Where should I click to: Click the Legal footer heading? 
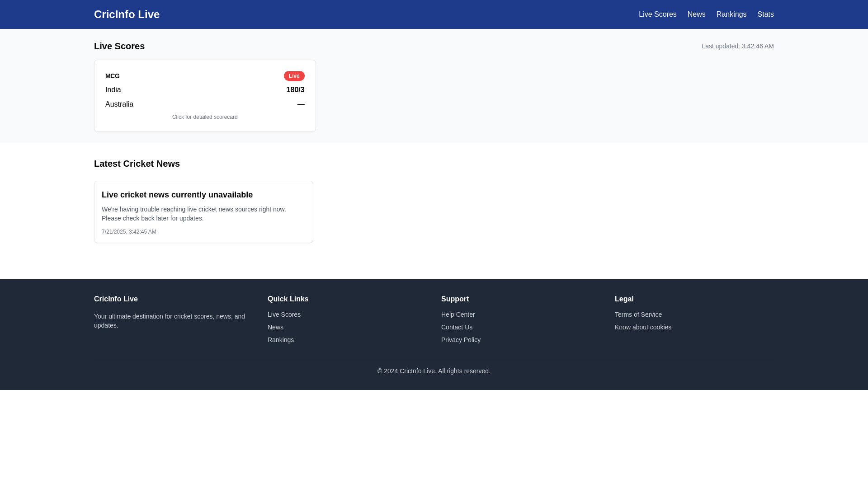(x=624, y=299)
